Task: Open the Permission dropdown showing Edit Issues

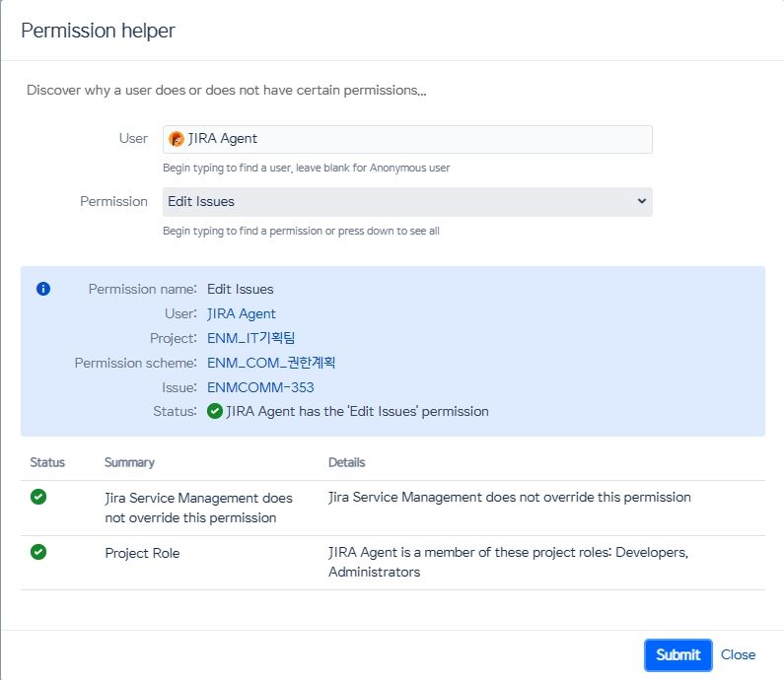Action: point(407,202)
